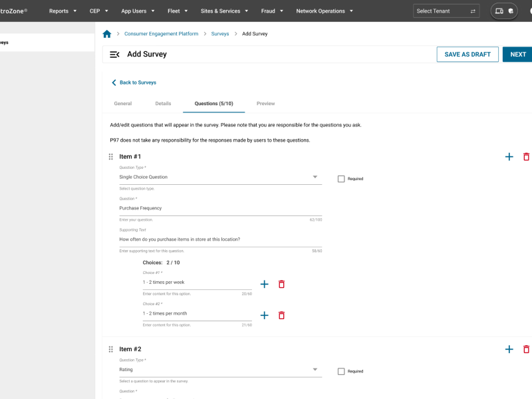The width and height of the screenshot is (532, 399).
Task: Collapse the survey panel using the hamburger icon
Action: click(114, 55)
